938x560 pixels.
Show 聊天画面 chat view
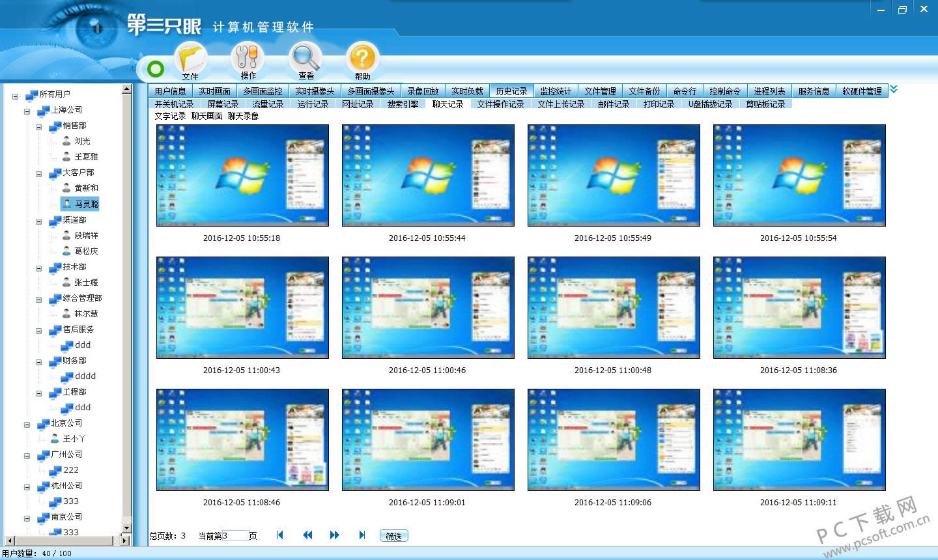(206, 116)
